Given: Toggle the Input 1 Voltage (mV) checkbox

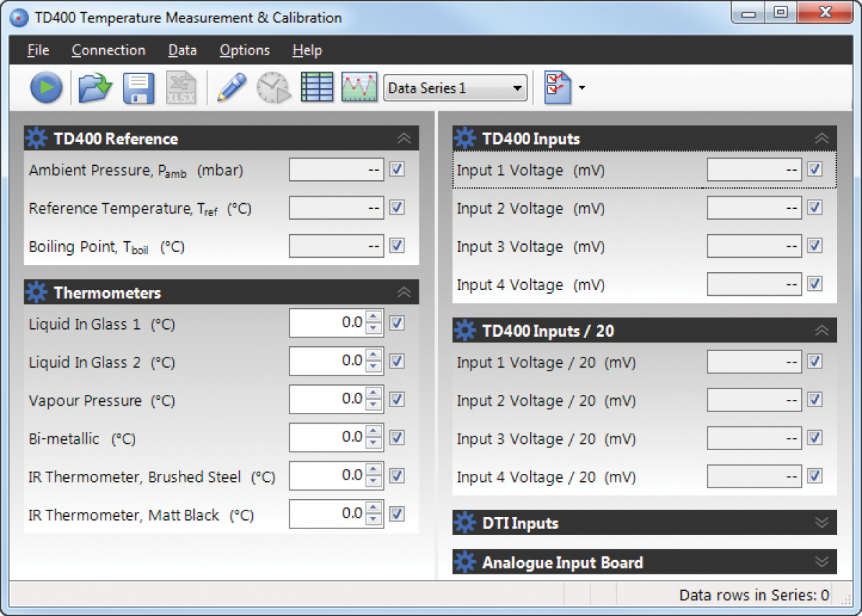Looking at the screenshot, I should [815, 169].
